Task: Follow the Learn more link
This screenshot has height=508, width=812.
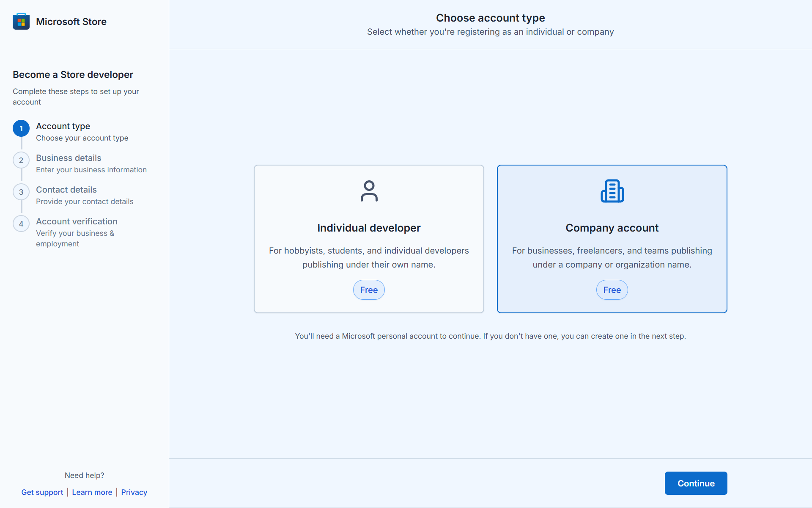Action: [92, 492]
